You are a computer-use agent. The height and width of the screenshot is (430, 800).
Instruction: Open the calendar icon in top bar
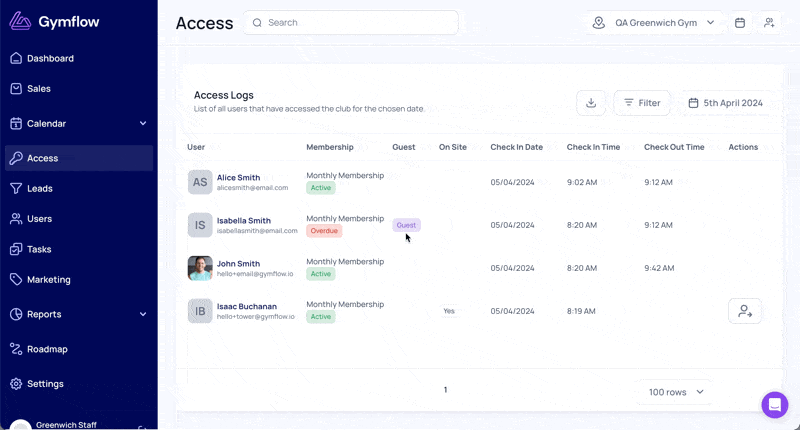point(740,22)
